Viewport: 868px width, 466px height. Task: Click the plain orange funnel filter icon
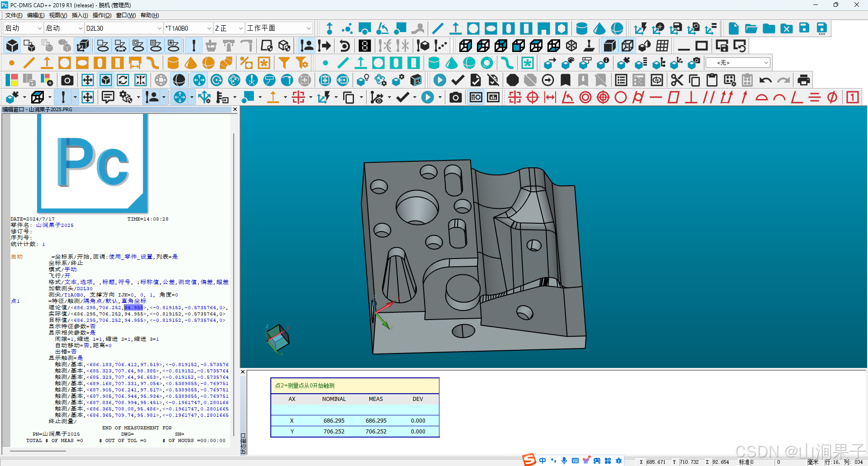click(284, 63)
